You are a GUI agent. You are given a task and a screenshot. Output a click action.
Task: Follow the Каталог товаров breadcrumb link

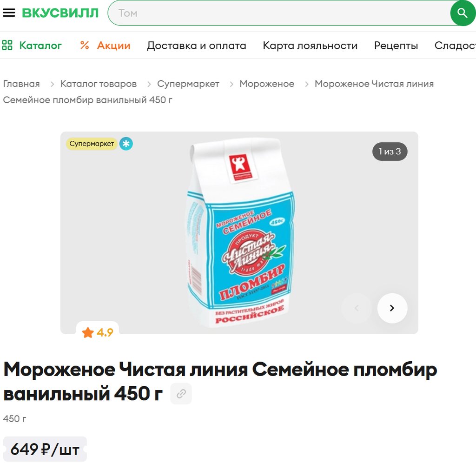pyautogui.click(x=99, y=84)
